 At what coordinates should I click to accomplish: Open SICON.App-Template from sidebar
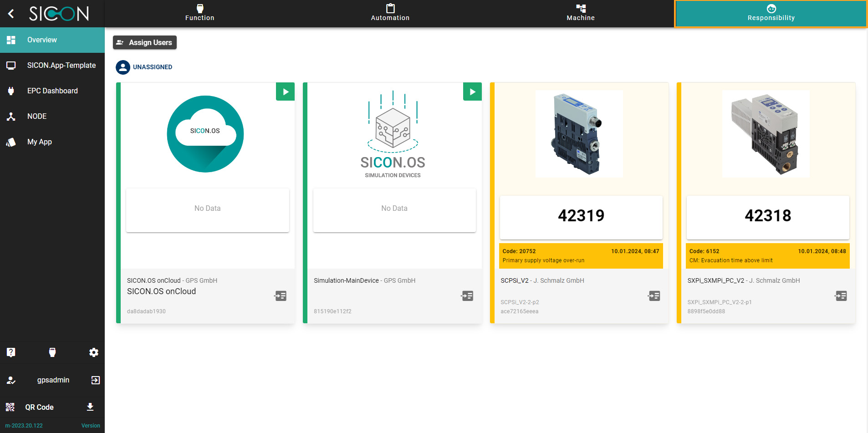click(x=61, y=66)
